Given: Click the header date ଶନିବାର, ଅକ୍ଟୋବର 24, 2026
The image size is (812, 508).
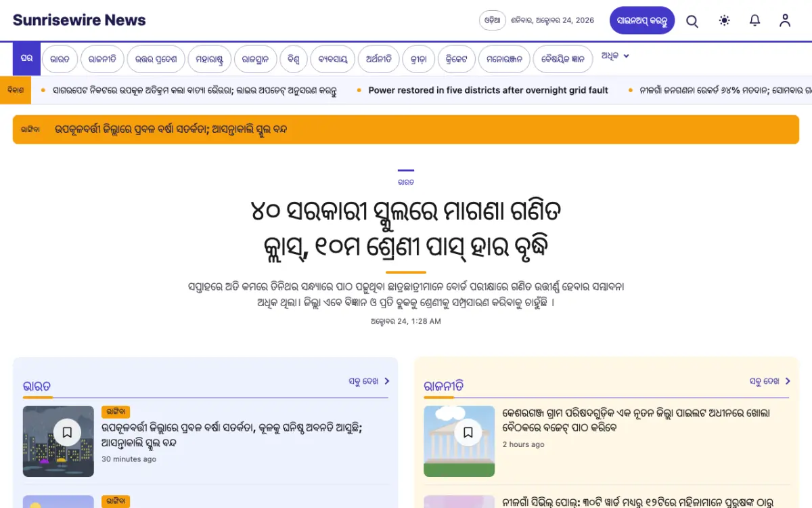Looking at the screenshot, I should 553,20.
